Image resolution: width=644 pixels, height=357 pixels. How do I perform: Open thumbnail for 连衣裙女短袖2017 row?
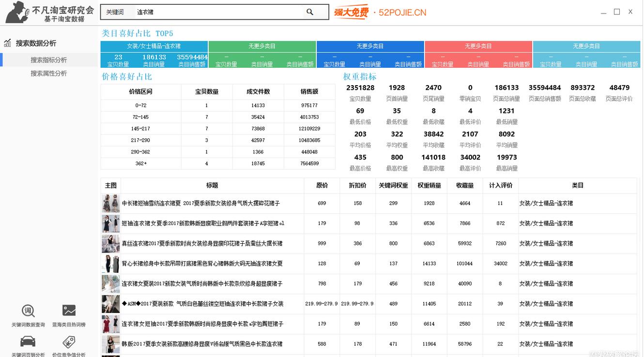[111, 324]
